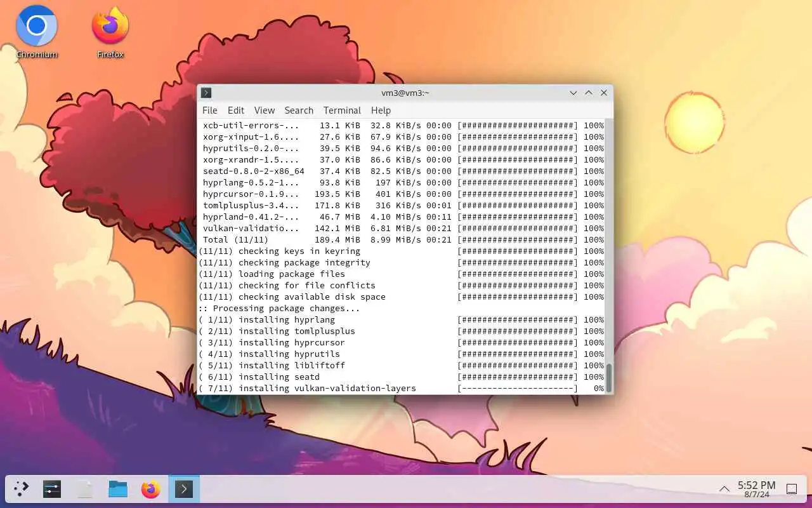The height and width of the screenshot is (508, 812).
Task: Show hidden system tray icons
Action: 724,489
